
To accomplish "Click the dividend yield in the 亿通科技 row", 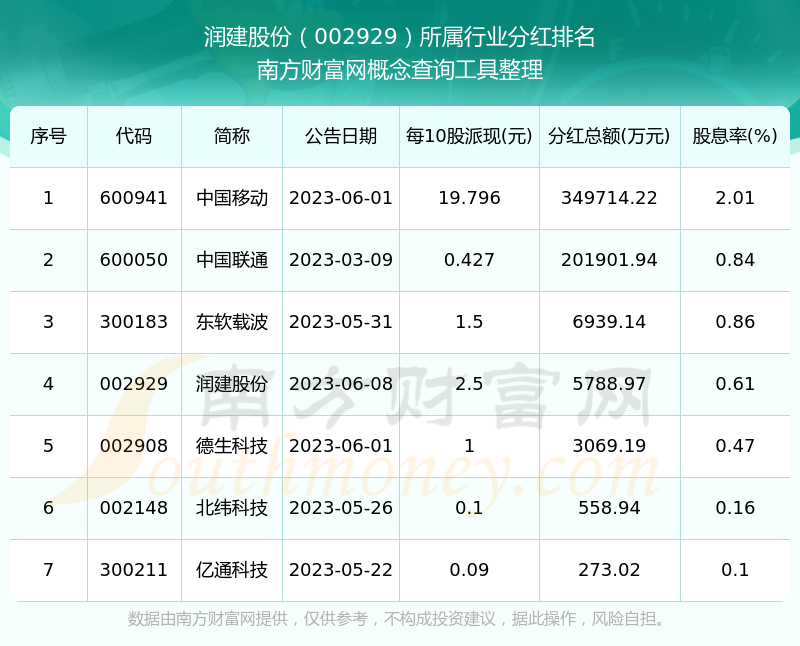I will 735,570.
